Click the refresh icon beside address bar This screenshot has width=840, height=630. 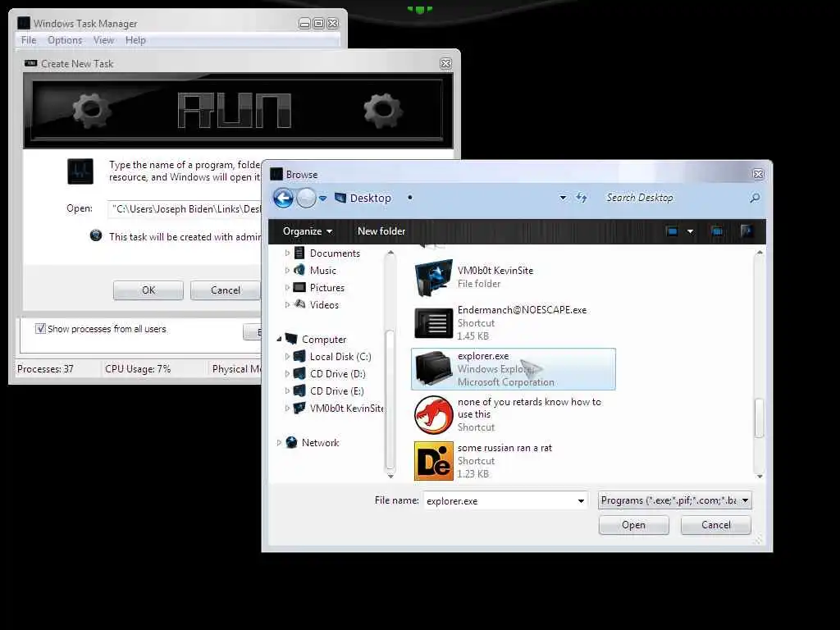coord(582,198)
